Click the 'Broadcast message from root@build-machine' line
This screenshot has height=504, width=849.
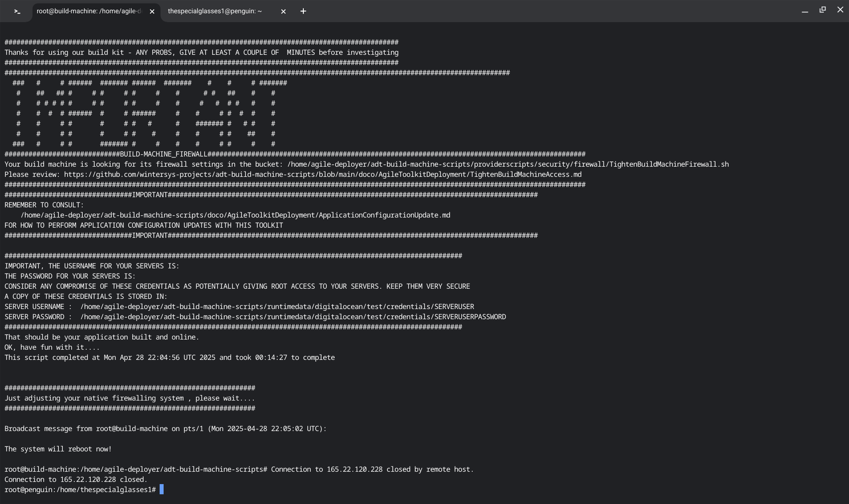[165, 429]
